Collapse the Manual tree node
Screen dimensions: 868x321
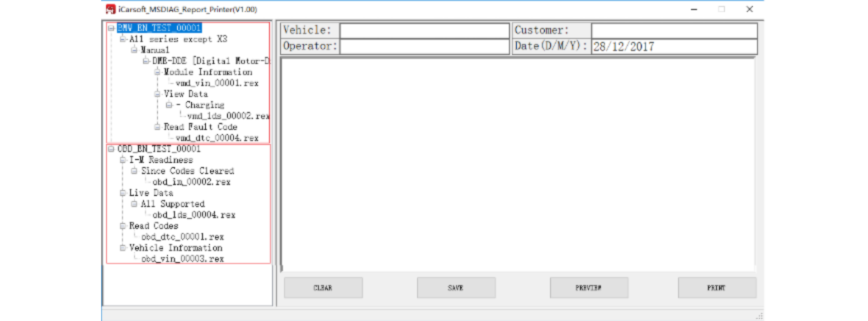tap(134, 50)
